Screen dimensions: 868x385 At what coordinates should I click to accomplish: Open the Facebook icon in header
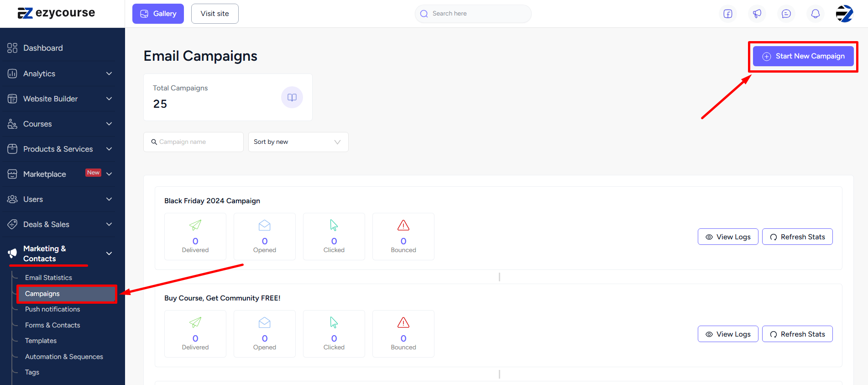click(728, 14)
